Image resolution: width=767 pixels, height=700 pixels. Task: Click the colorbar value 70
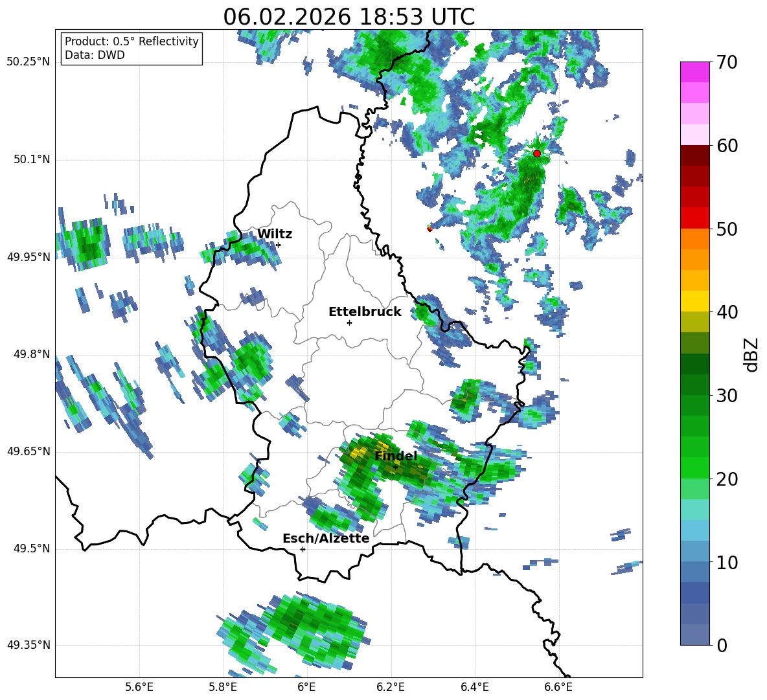727,62
